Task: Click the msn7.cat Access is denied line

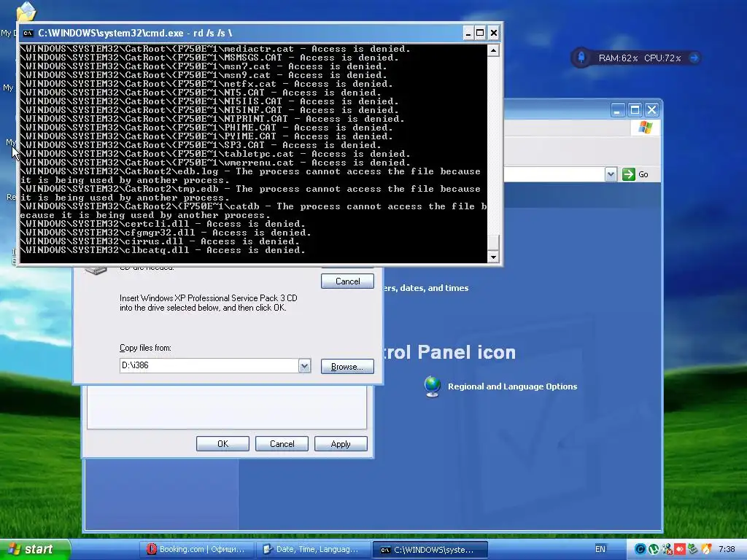Action: tap(204, 66)
